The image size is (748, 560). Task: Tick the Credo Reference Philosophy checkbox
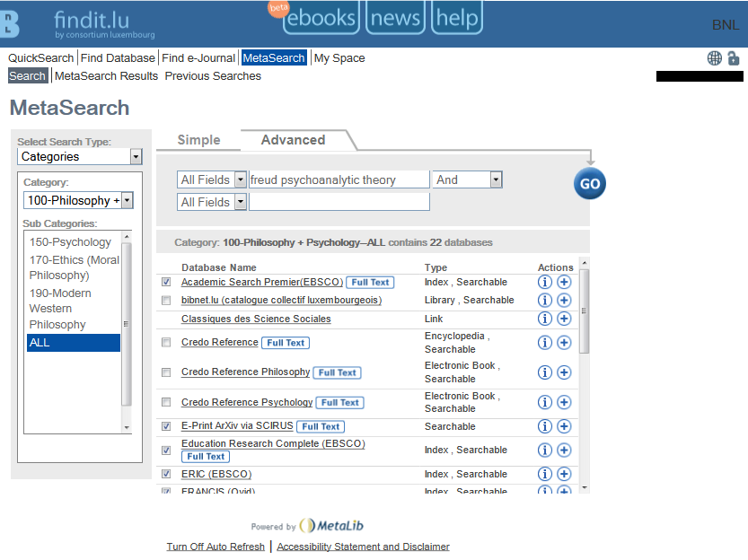pyautogui.click(x=166, y=372)
